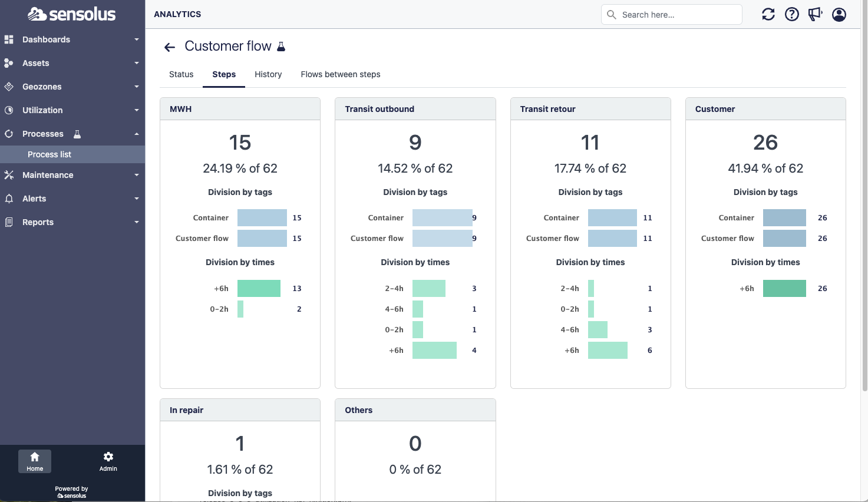Click the Reports document icon
This screenshot has width=868, height=502.
coord(9,222)
